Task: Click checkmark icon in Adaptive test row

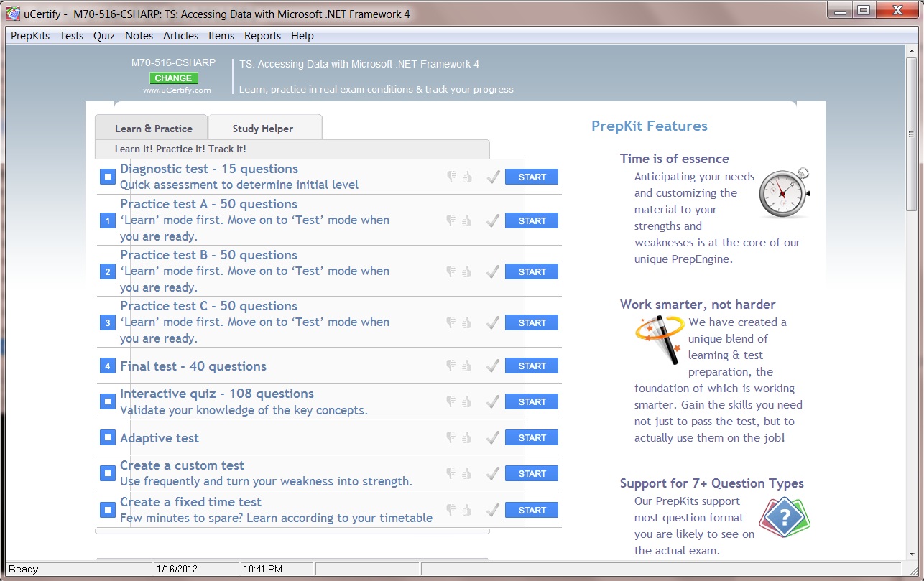Action: (493, 437)
